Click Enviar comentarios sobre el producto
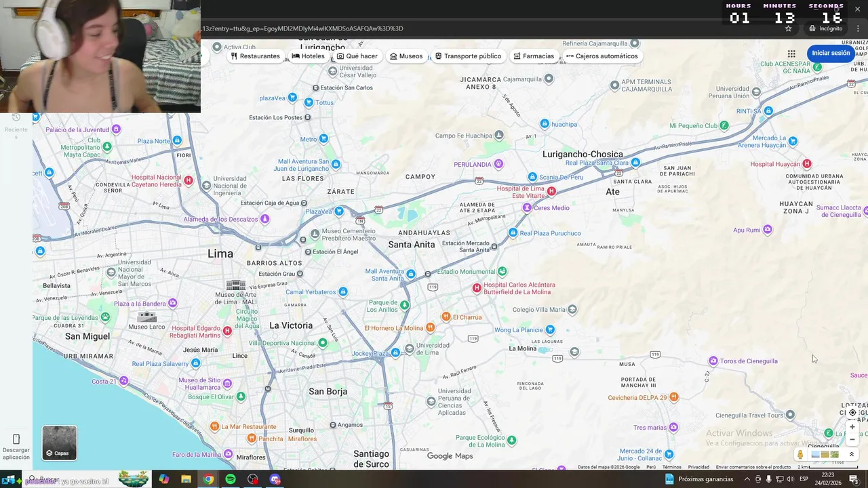The image size is (868, 488). click(753, 467)
